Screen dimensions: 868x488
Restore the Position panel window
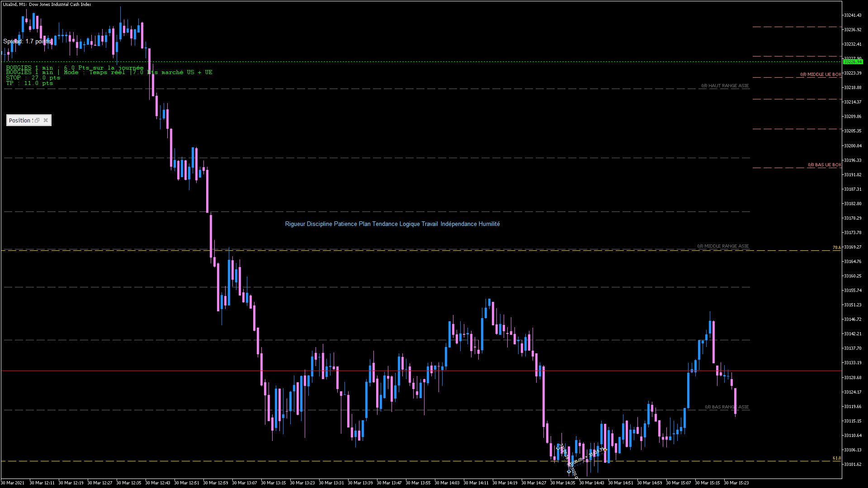(37, 120)
